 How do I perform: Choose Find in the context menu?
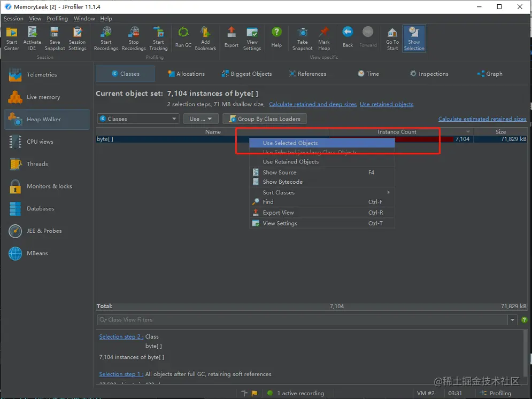322,202
